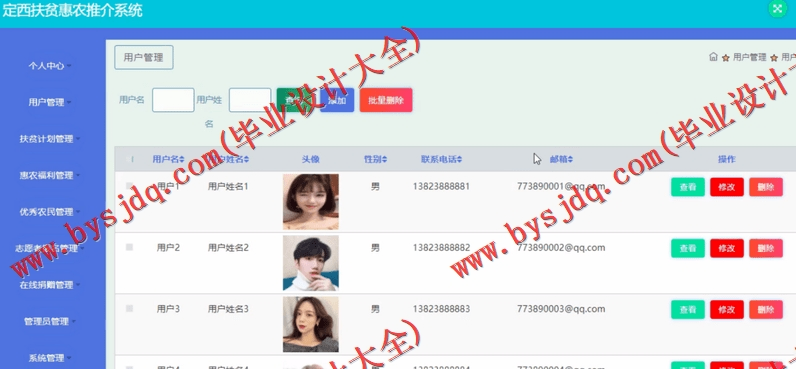Viewport: 796px width, 369px height.
Task: Click 修改 for 用户1 row
Action: point(727,187)
